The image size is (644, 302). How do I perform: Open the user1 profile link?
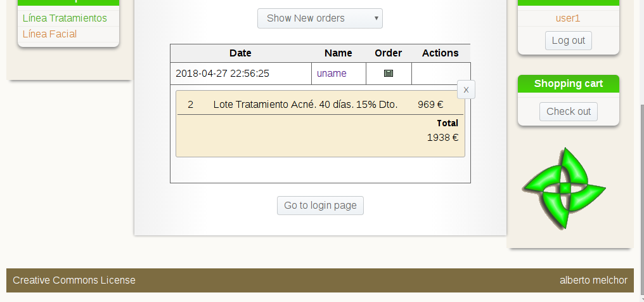pos(568,18)
